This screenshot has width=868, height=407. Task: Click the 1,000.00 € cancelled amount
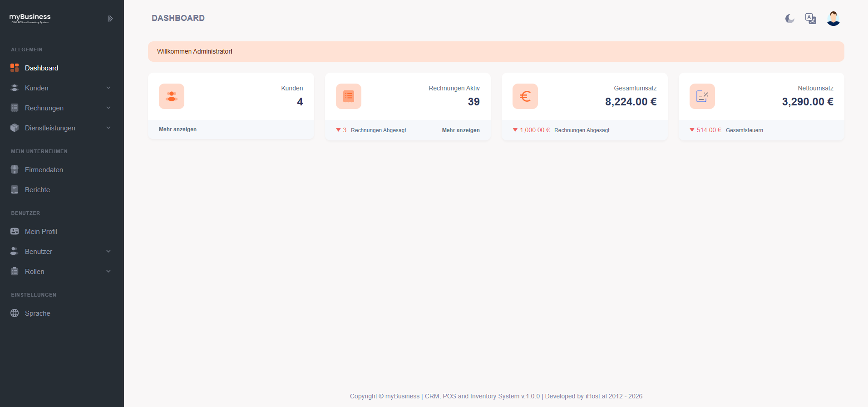(x=535, y=130)
